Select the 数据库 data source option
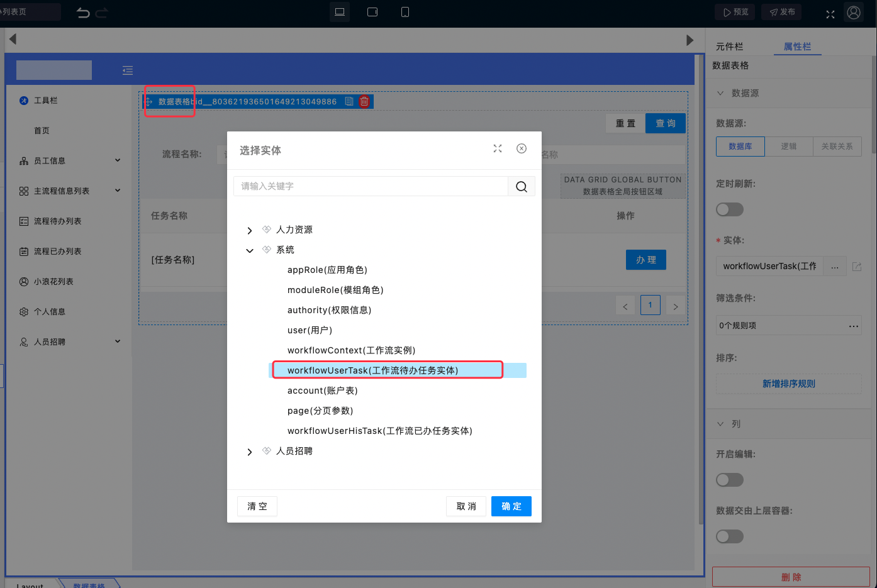Image resolution: width=877 pixels, height=588 pixels. point(740,147)
